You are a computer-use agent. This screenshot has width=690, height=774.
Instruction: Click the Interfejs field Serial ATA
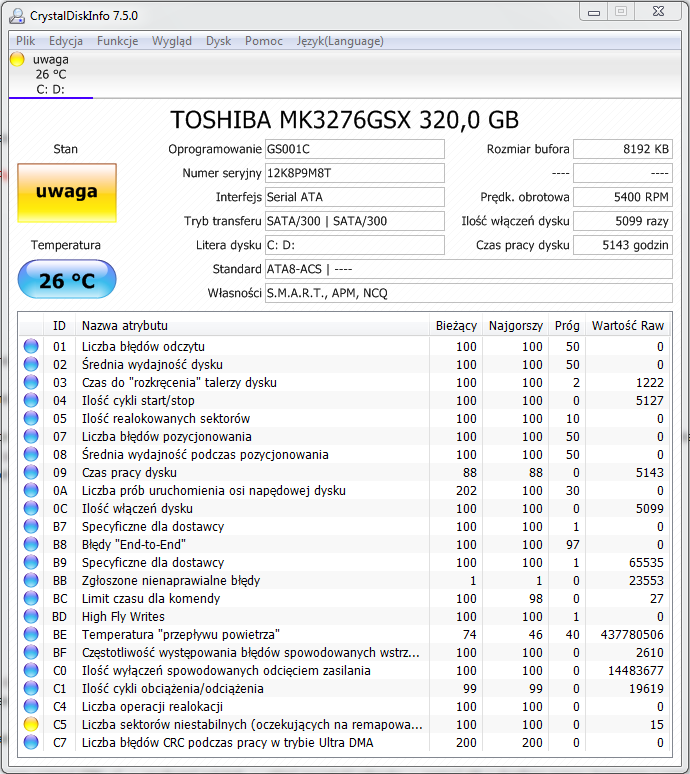[x=355, y=197]
